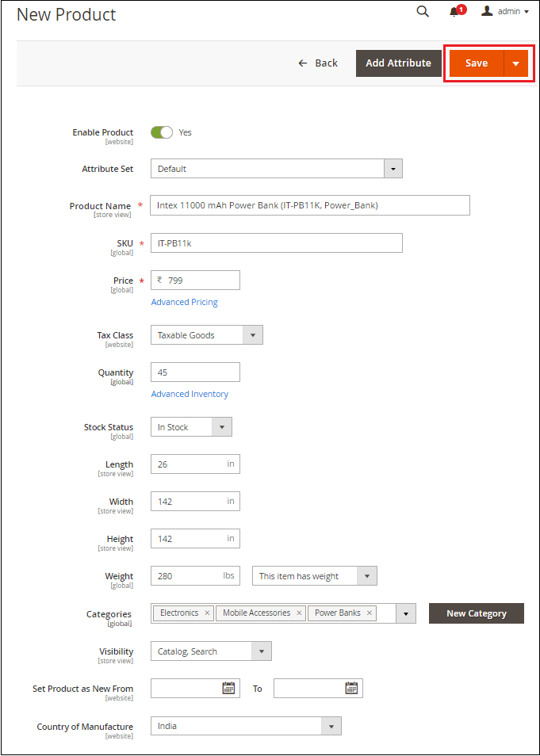Open the search magnifier icon
Screen dimensions: 540x756
(423, 12)
